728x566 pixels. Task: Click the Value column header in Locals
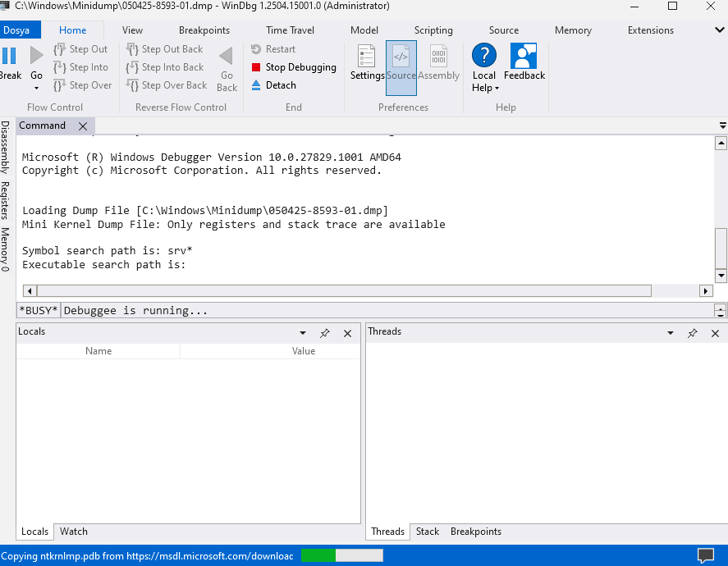pos(303,351)
